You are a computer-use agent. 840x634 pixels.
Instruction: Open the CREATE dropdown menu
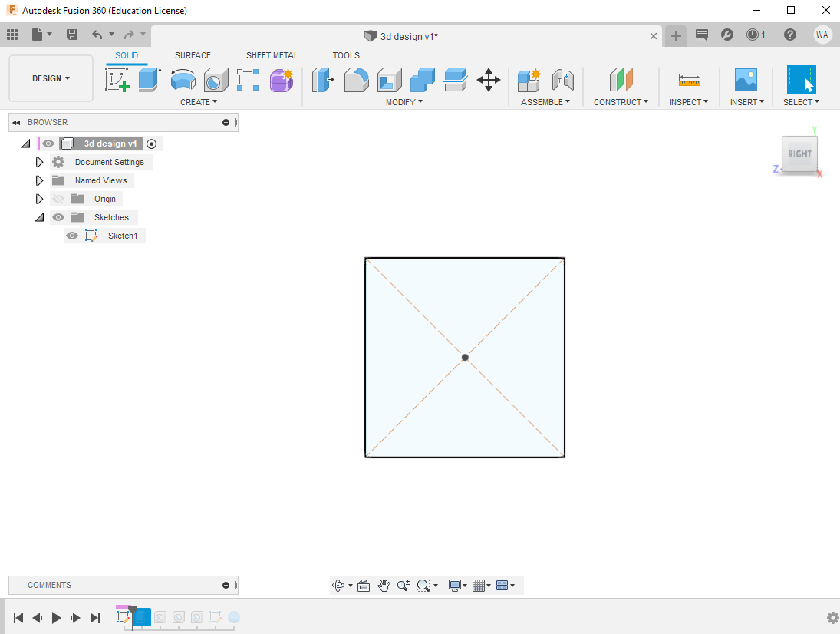tap(199, 102)
